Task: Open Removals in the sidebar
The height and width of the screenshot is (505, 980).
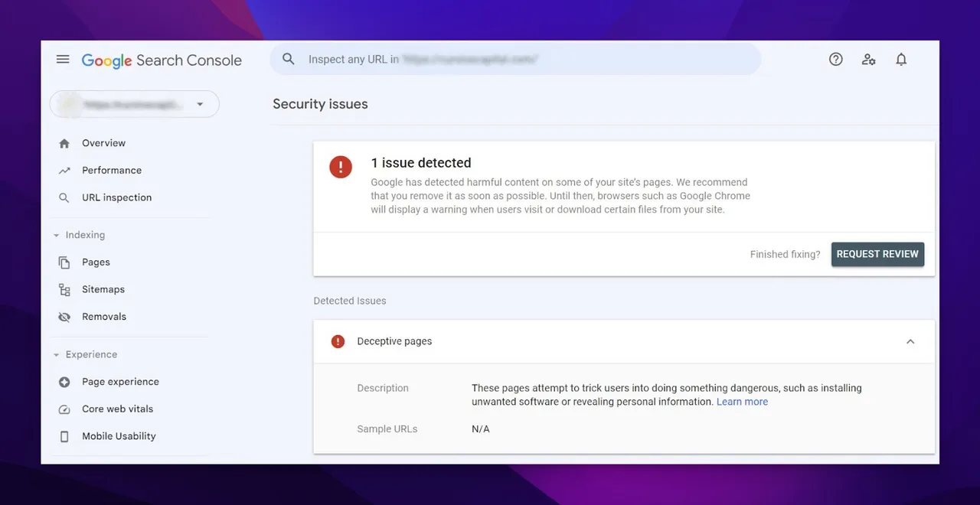Action: 104,317
